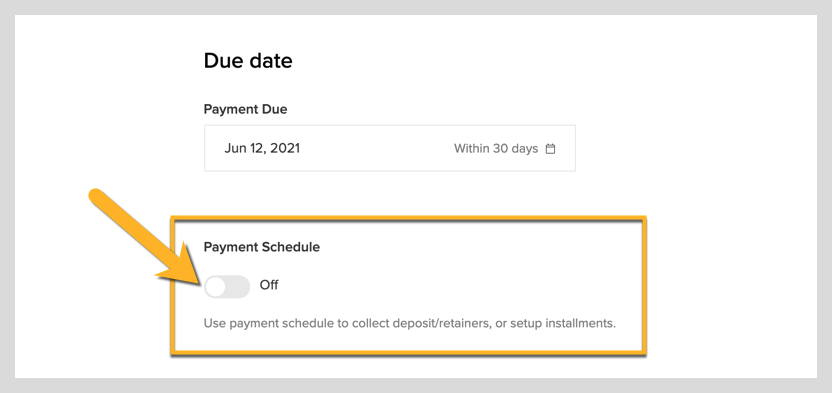Open the calendar icon in Payment Due
The height and width of the screenshot is (393, 832).
pyautogui.click(x=550, y=149)
